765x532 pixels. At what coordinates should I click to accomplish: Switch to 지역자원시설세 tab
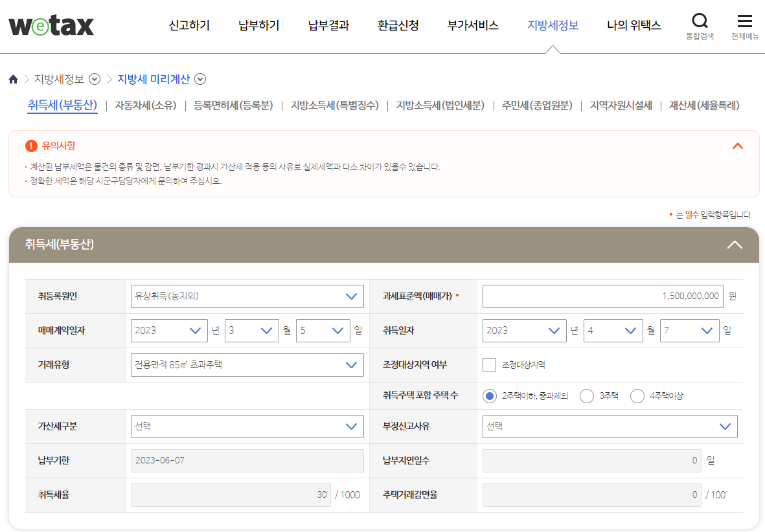[x=621, y=105]
